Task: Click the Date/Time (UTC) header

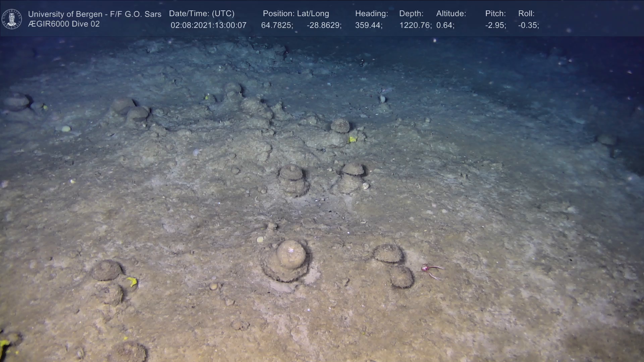Action: pyautogui.click(x=202, y=14)
